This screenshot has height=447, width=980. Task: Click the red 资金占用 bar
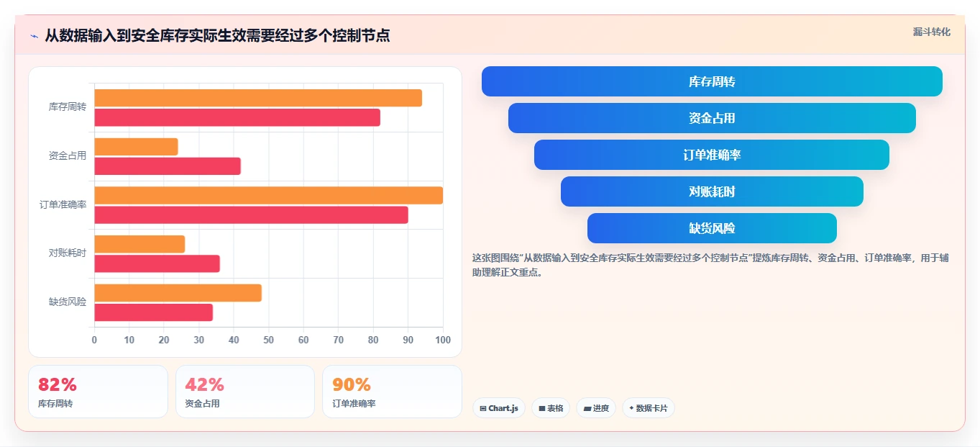168,166
